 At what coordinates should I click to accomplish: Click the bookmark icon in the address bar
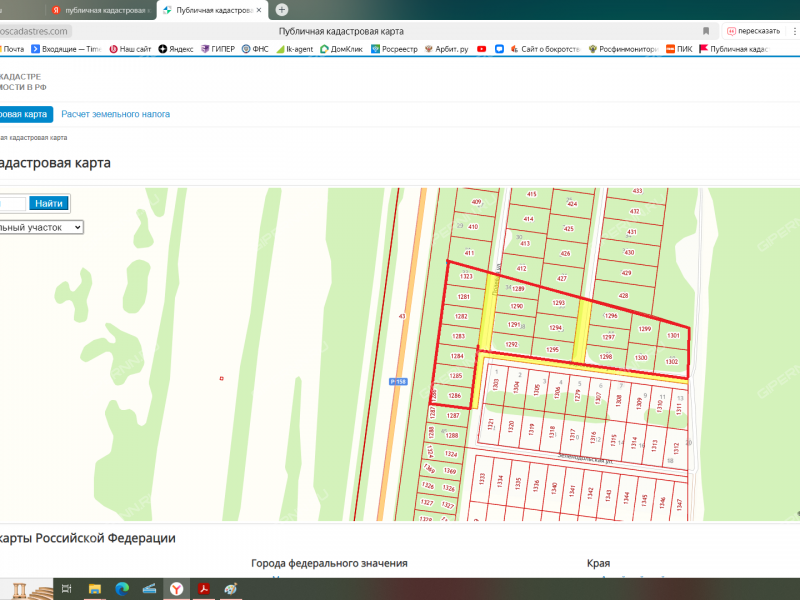pyautogui.click(x=706, y=31)
